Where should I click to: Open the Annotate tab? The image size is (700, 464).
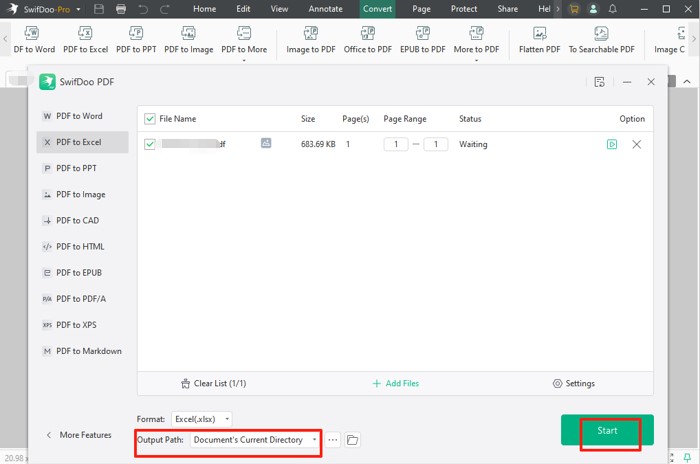pyautogui.click(x=325, y=9)
